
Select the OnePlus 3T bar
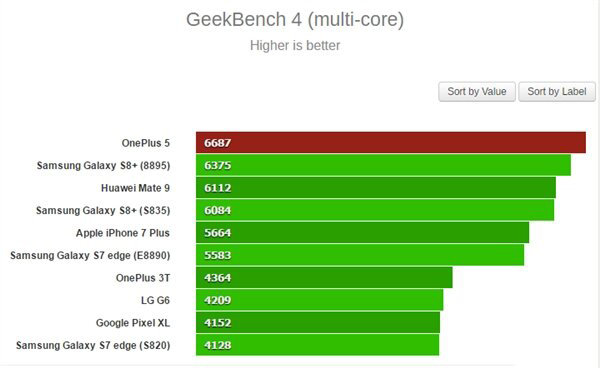click(324, 278)
